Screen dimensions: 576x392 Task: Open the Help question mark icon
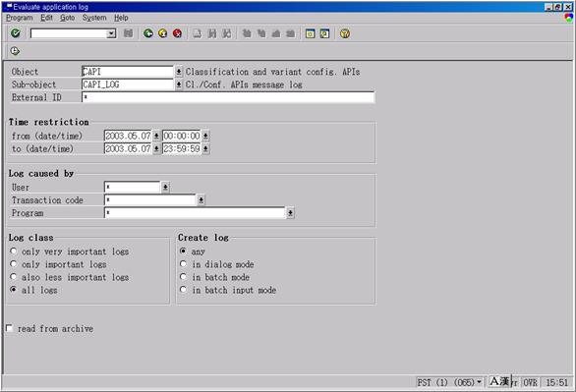pos(345,33)
